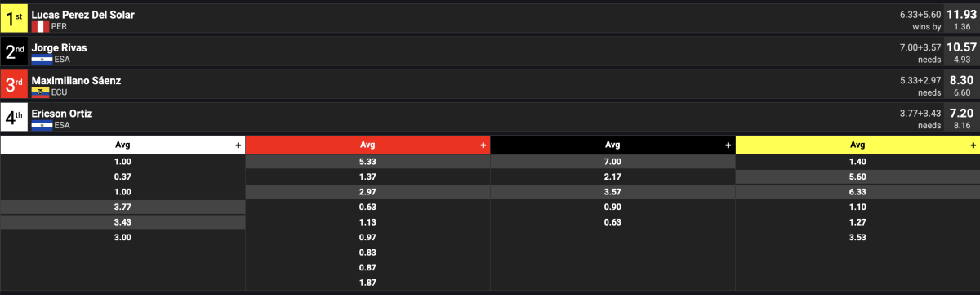Expand the red Avg column with plus
This screenshot has height=295, width=980.
[483, 145]
